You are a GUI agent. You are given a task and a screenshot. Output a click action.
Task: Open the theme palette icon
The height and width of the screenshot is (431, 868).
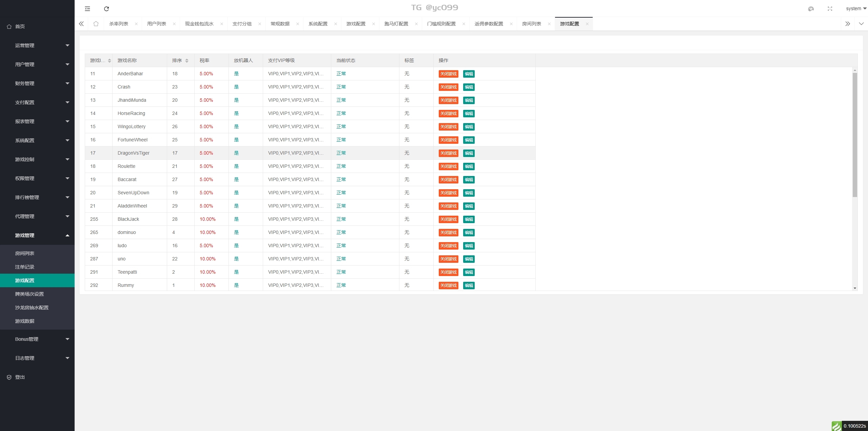[811, 9]
